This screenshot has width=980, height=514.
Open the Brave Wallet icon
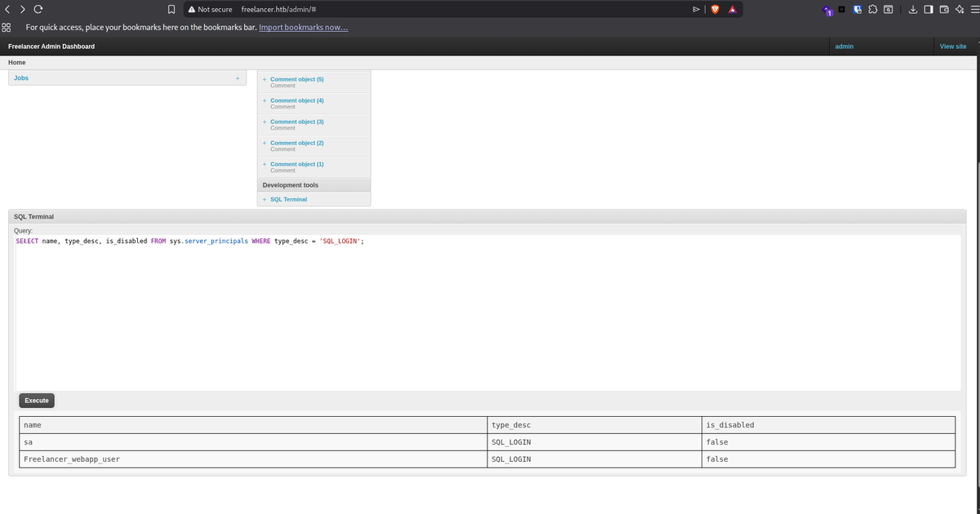[x=945, y=9]
